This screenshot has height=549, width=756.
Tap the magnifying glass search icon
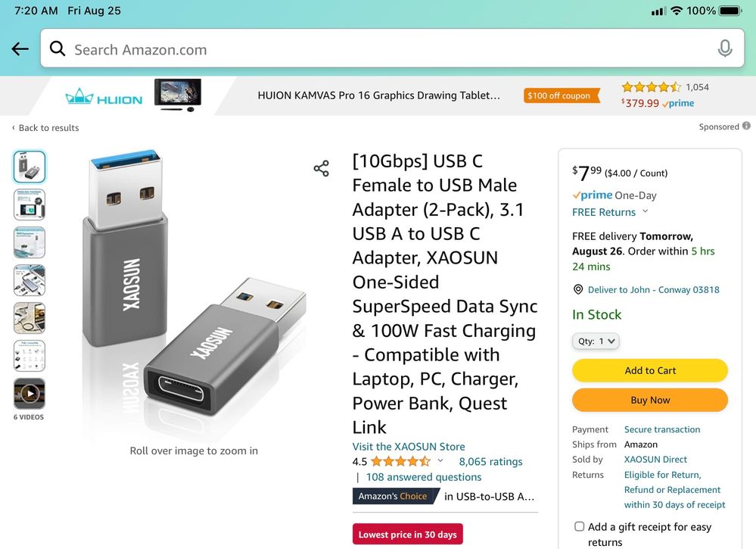tap(58, 49)
